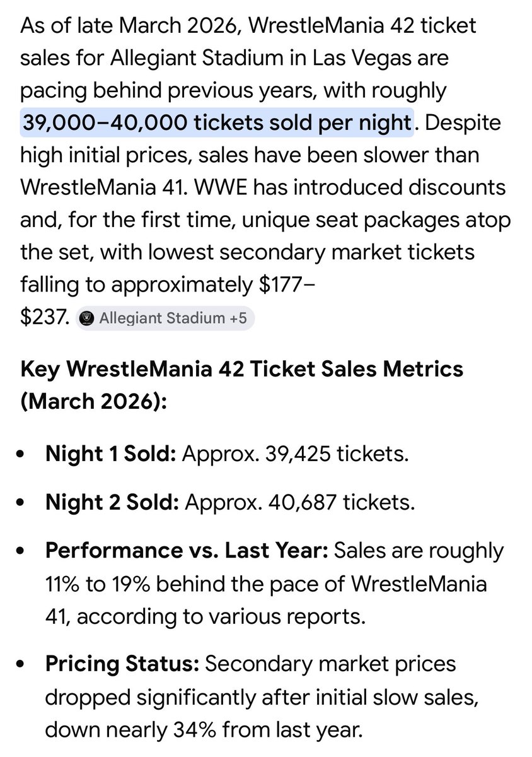532x757 pixels.
Task: Click the "Pricing Status:" bold label
Action: tap(122, 664)
